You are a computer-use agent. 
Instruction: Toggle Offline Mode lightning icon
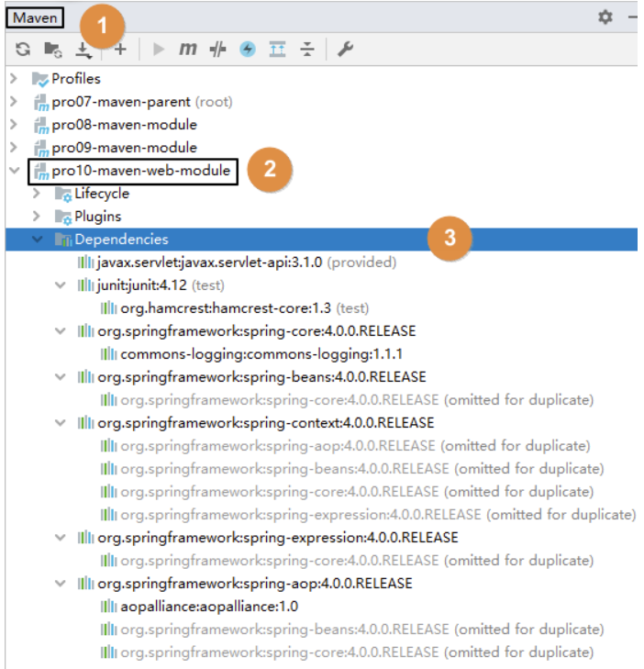(x=248, y=50)
